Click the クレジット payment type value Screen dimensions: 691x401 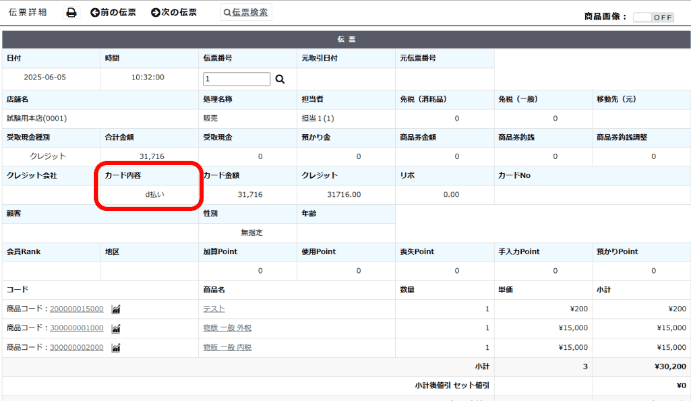click(47, 156)
